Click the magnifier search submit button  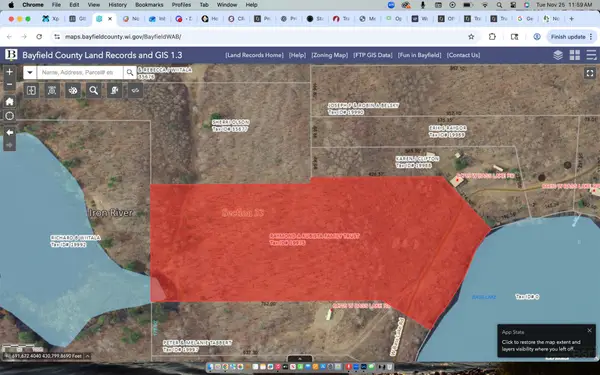coord(130,72)
